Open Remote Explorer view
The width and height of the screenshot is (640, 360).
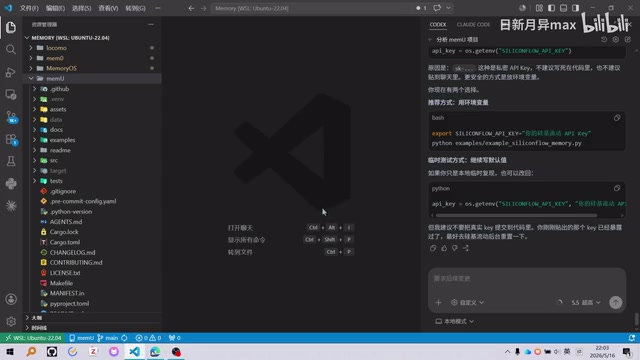pyautogui.click(x=11, y=94)
